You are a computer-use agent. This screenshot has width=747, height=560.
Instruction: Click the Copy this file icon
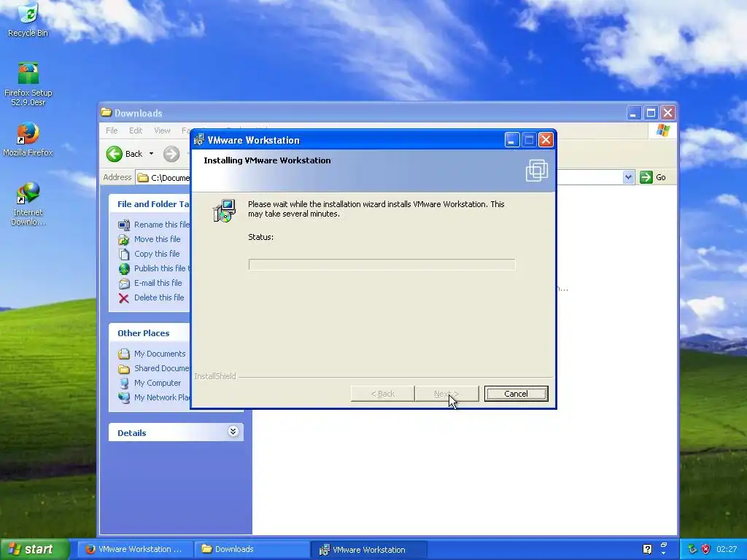[124, 254]
